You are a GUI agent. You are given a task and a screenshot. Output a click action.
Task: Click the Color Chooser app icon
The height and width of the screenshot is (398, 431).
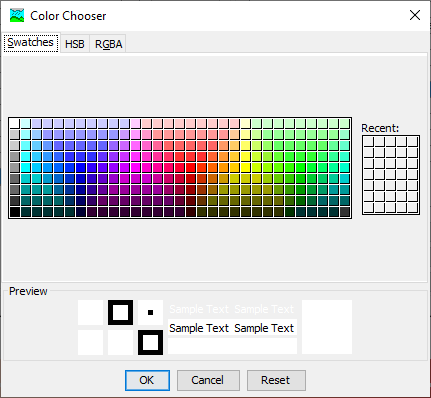tap(17, 15)
